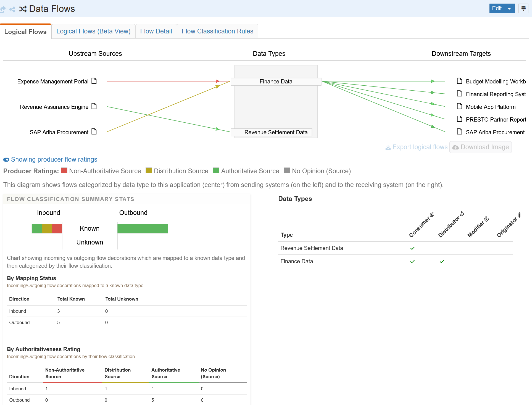Click the Budget Modelling Workbench document icon

coord(460,81)
